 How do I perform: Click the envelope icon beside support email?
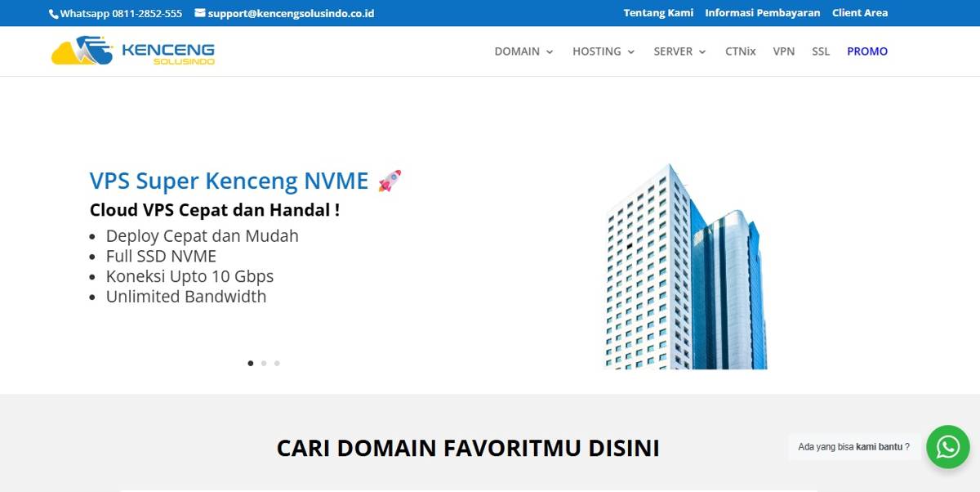pyautogui.click(x=200, y=13)
